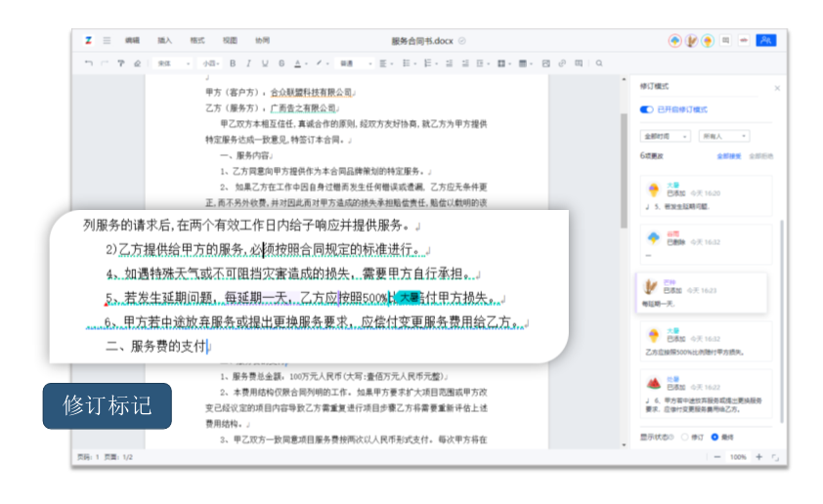Open the numbered list dropdown
This screenshot has width=823, height=504.
coord(430,63)
